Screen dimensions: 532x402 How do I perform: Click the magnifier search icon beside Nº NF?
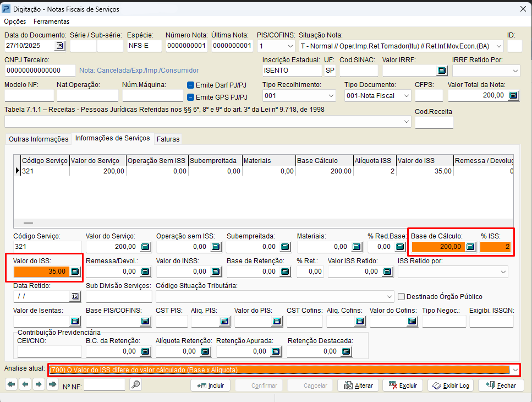[x=135, y=385]
